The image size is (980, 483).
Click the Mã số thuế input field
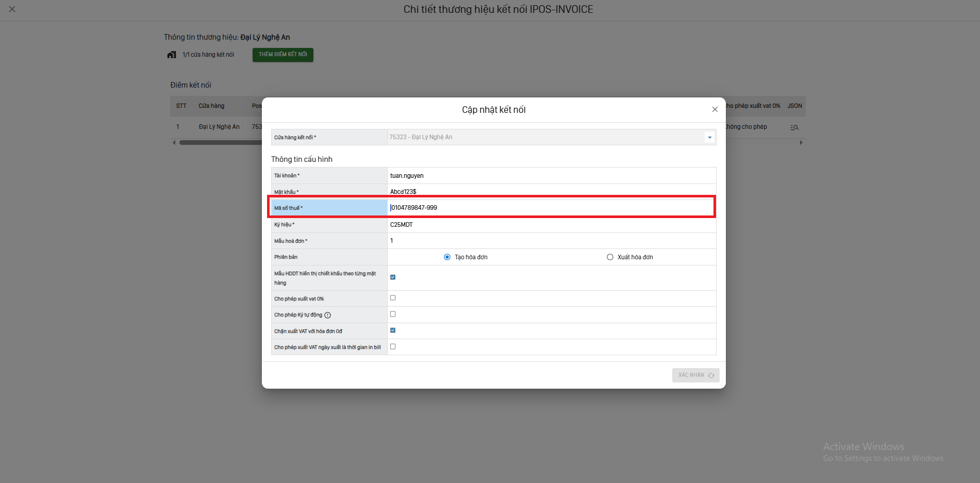[x=550, y=208]
